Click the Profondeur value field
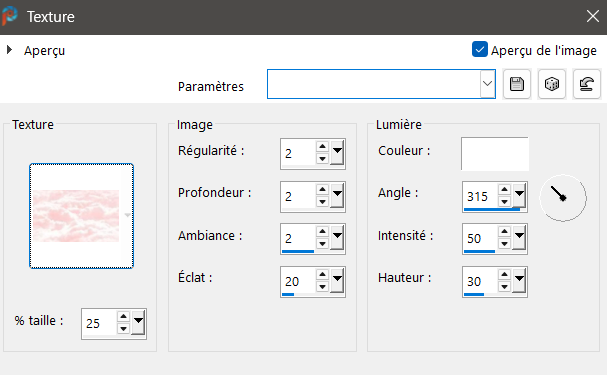This screenshot has width=607, height=375. 298,196
